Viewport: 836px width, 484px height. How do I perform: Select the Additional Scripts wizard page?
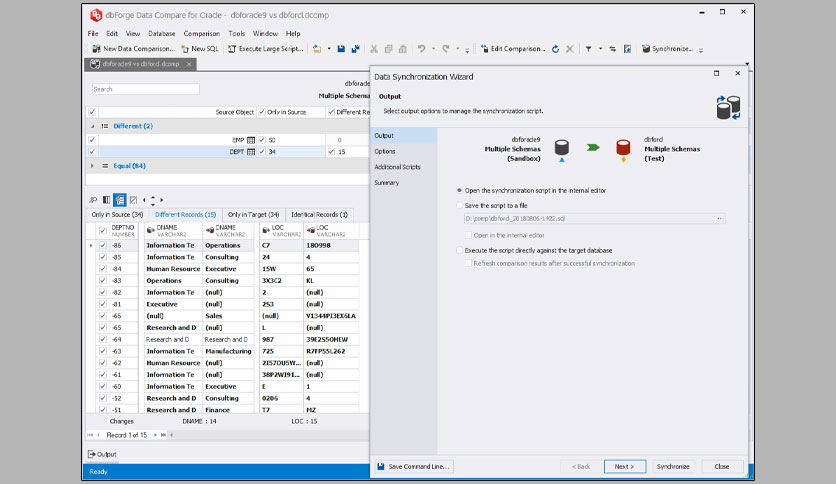click(397, 167)
